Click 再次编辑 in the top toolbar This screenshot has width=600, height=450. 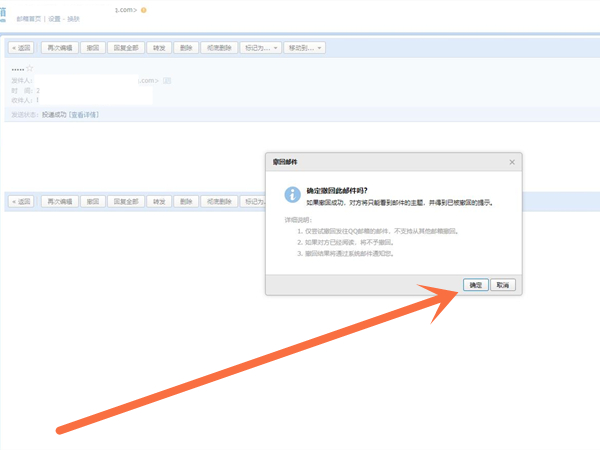point(59,47)
